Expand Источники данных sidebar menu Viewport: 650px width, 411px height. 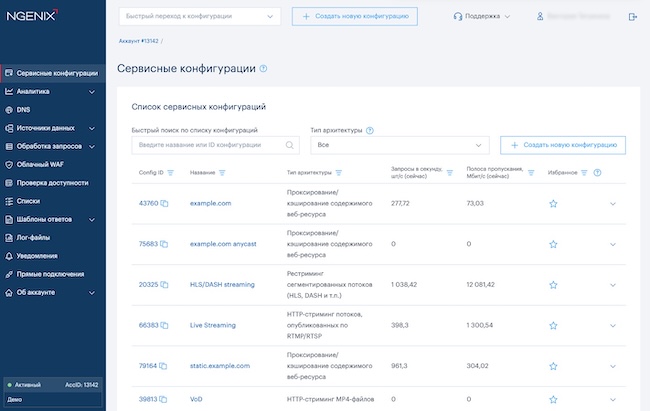point(53,128)
